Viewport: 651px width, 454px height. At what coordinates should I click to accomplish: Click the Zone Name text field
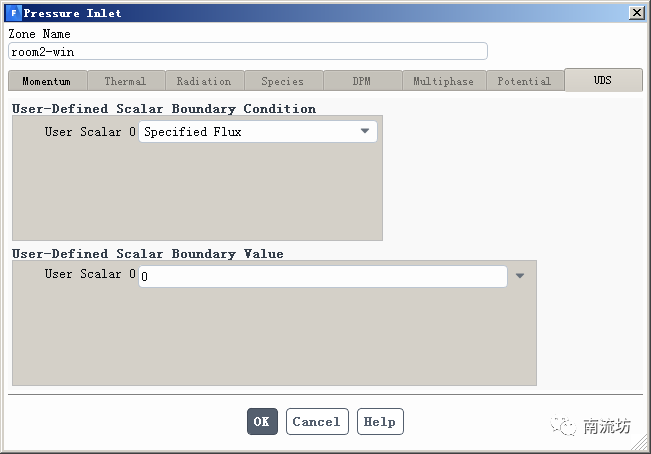click(248, 51)
